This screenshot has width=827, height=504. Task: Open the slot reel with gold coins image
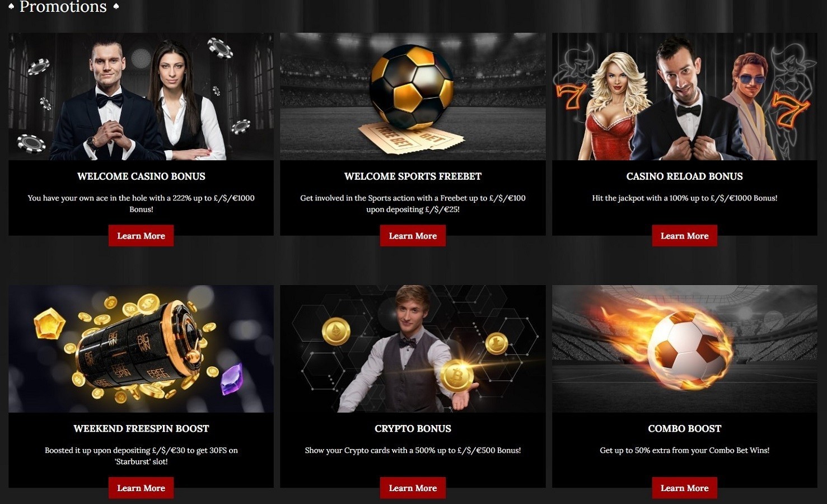tap(141, 349)
